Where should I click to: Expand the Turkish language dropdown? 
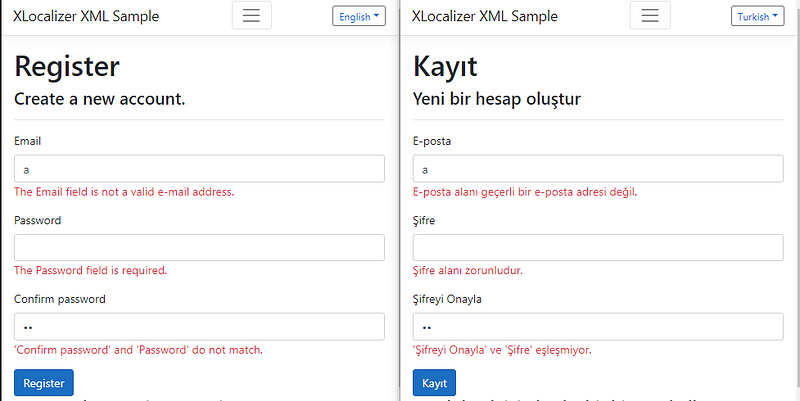click(758, 16)
